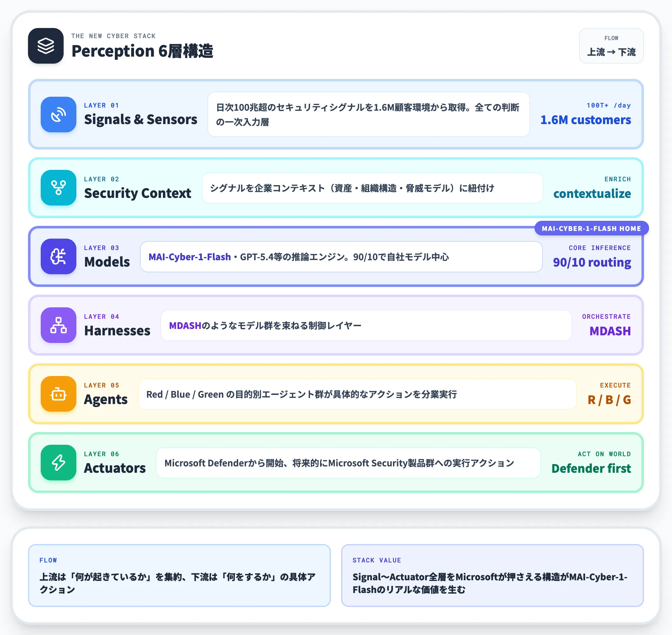
Task: Click the Signals & Sensors title
Action: point(141,120)
